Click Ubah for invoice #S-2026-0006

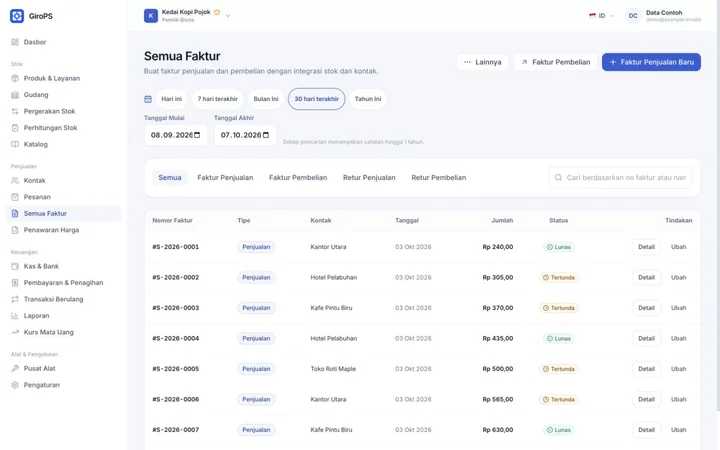[678, 400]
